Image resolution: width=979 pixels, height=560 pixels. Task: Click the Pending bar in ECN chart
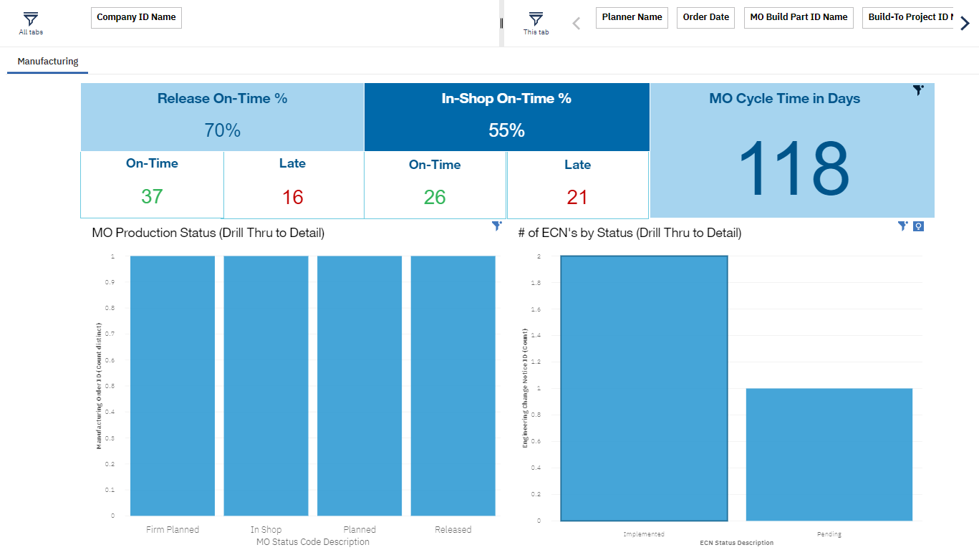829,454
